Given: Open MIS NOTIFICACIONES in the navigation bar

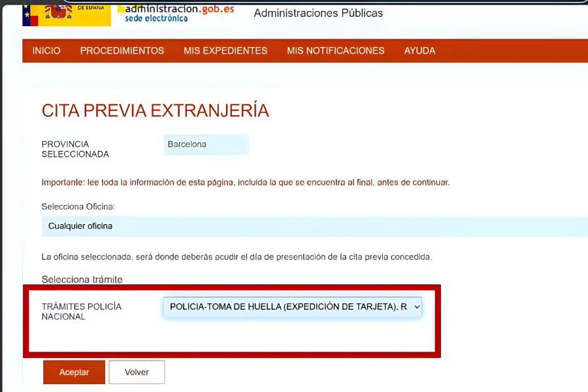Looking at the screenshot, I should [x=336, y=51].
